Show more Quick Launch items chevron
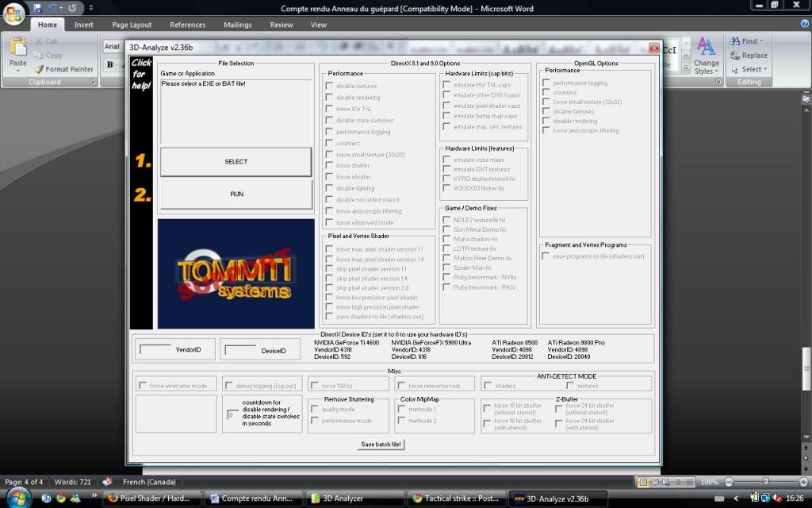 [x=94, y=495]
